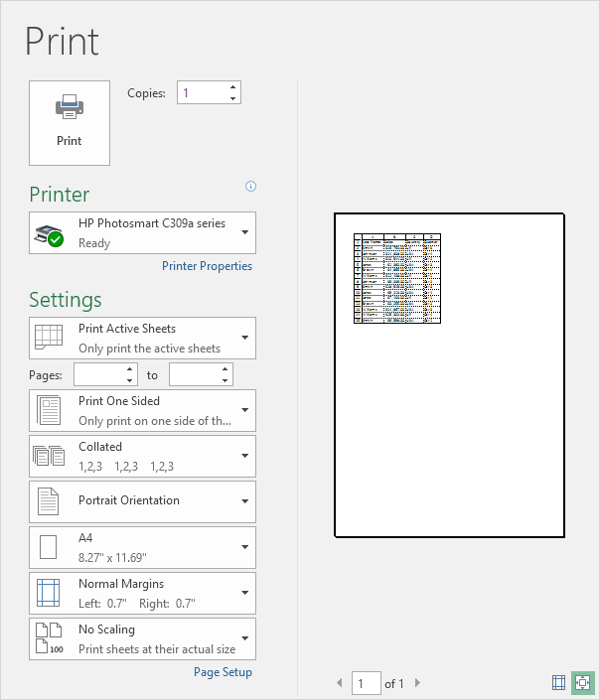Toggle Zoom to Page icon
This screenshot has height=700, width=600.
583,683
